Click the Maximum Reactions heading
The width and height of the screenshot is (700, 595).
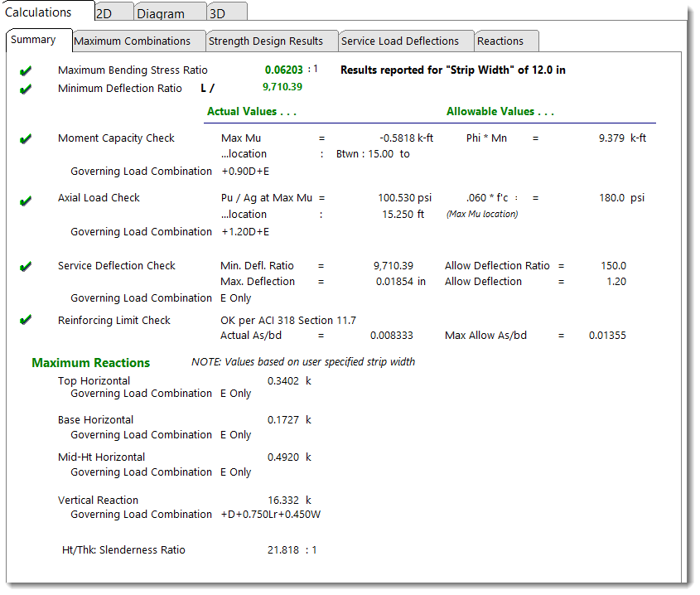91,363
